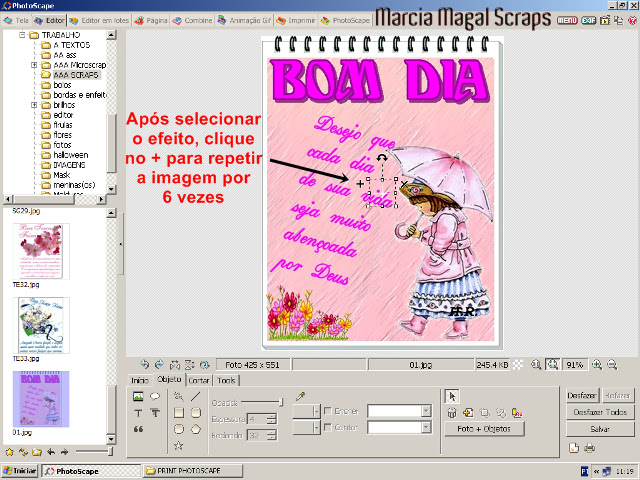Insert a symbol with the quotes icon
The width and height of the screenshot is (640, 480).
pyautogui.click(x=138, y=429)
